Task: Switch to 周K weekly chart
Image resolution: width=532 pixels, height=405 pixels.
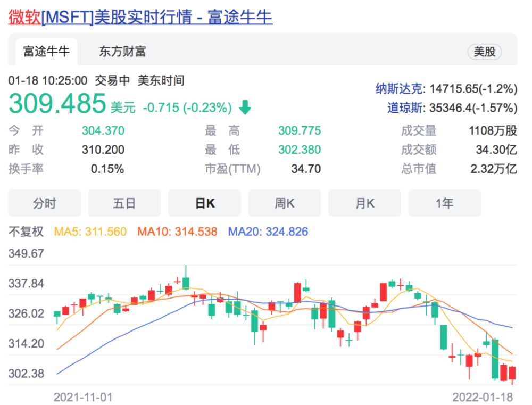Action: click(285, 203)
